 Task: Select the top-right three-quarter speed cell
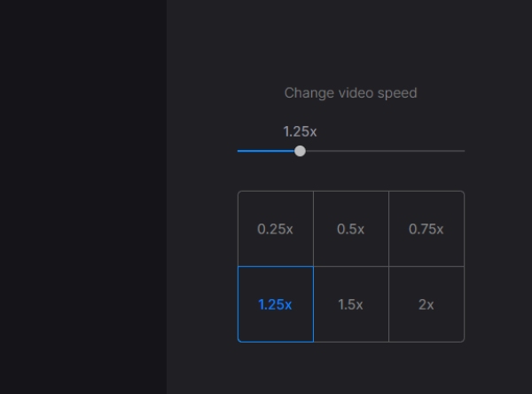point(426,229)
